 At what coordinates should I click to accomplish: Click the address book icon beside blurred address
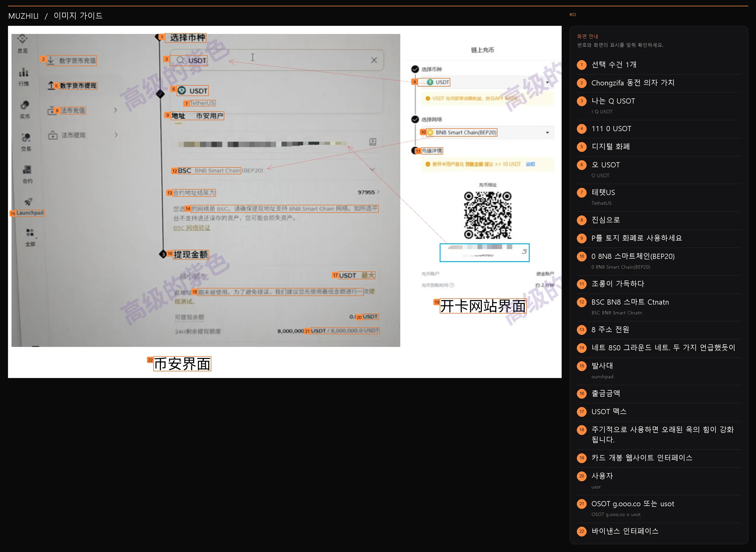(372, 142)
